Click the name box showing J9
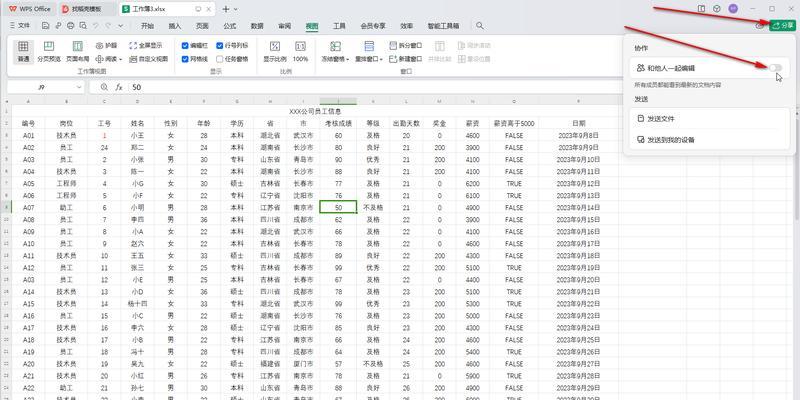The width and height of the screenshot is (800, 400). (x=42, y=87)
